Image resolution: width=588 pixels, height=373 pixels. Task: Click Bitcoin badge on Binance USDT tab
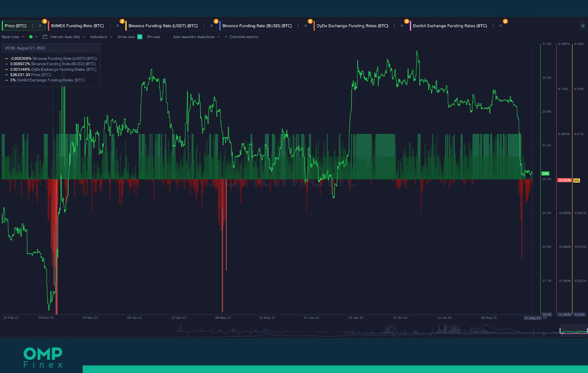coord(216,21)
